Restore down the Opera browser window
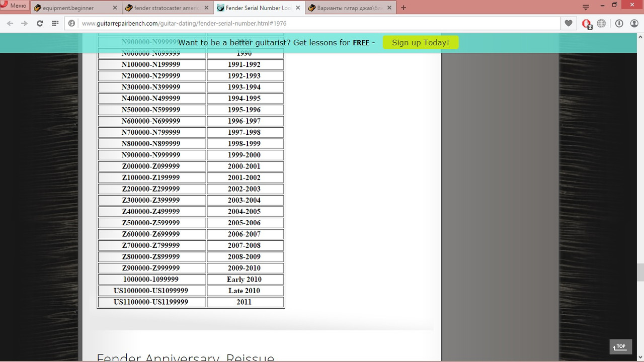644x362 pixels. click(614, 5)
